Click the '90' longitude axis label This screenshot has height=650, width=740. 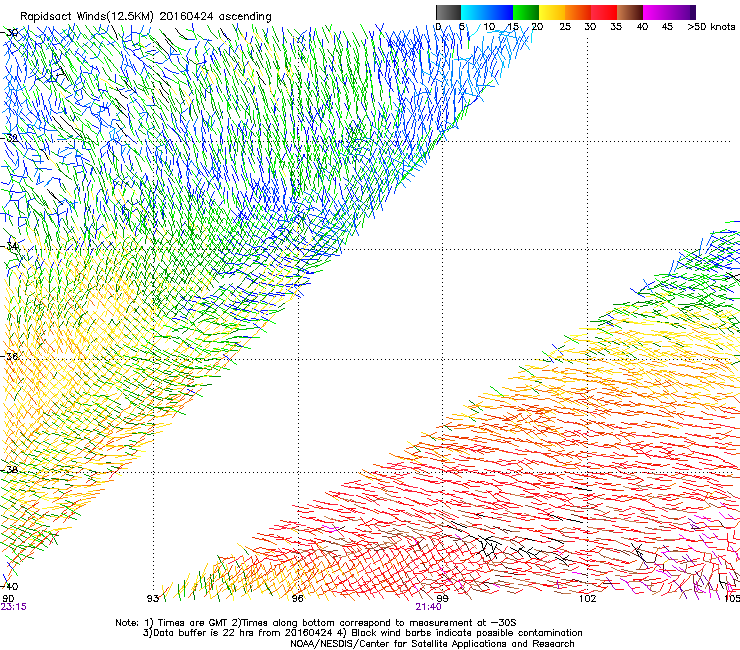(8, 599)
